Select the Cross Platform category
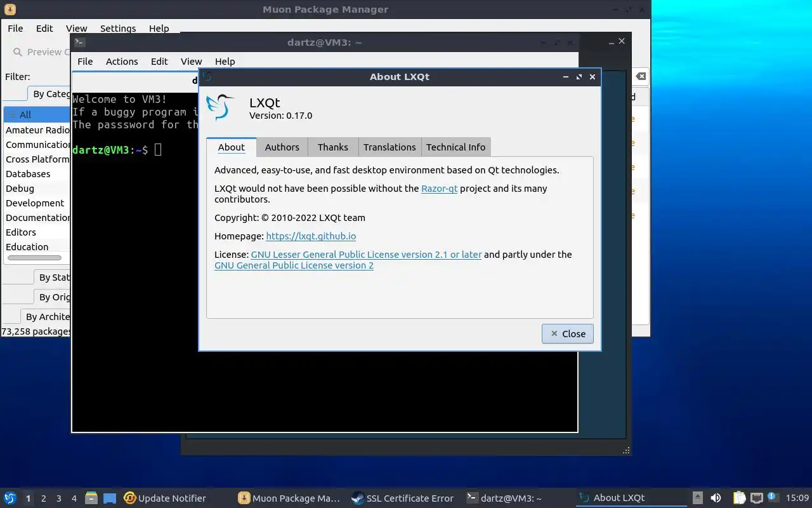Screen dimensions: 812x508 (x=37, y=159)
